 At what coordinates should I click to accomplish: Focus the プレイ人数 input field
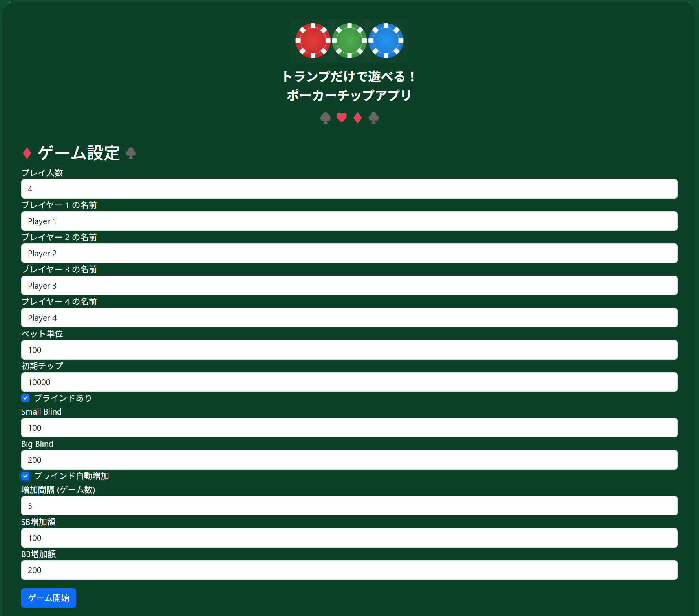tap(349, 189)
